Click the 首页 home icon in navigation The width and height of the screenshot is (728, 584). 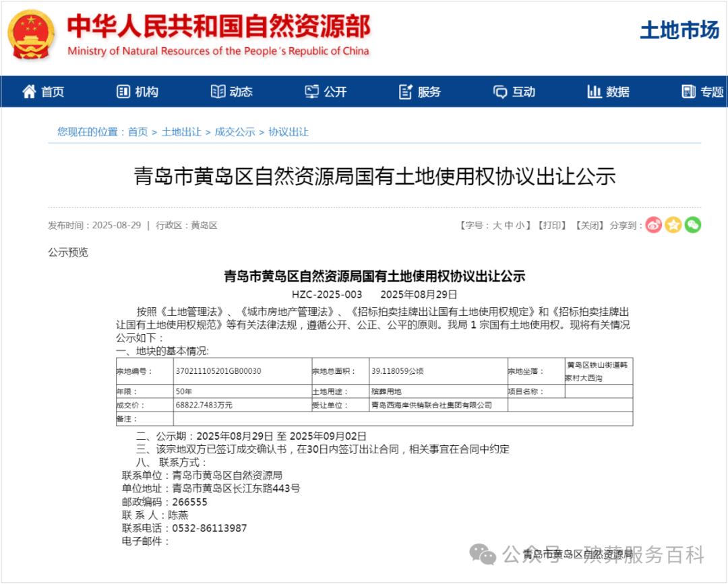click(28, 92)
